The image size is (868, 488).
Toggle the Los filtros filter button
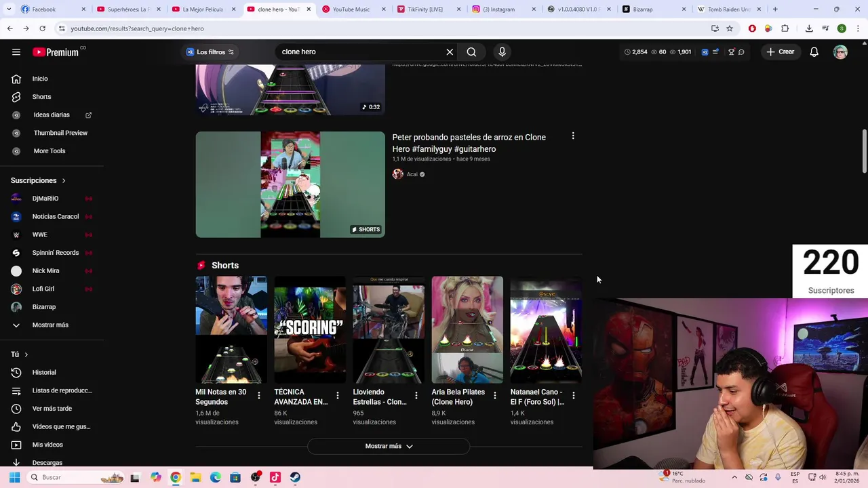(210, 52)
